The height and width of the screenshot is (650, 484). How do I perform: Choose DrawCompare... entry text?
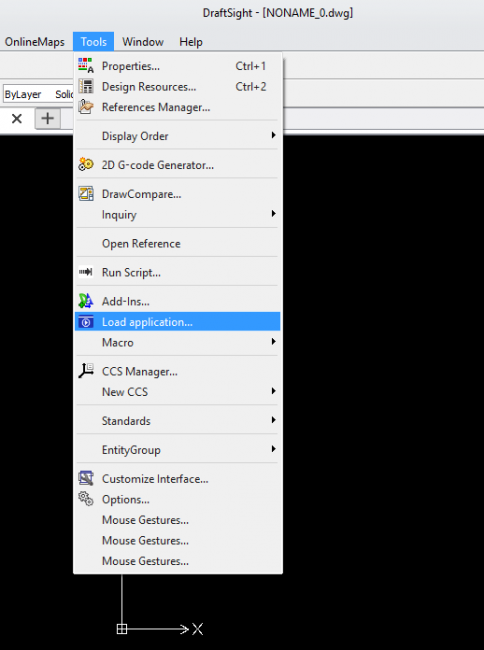141,194
